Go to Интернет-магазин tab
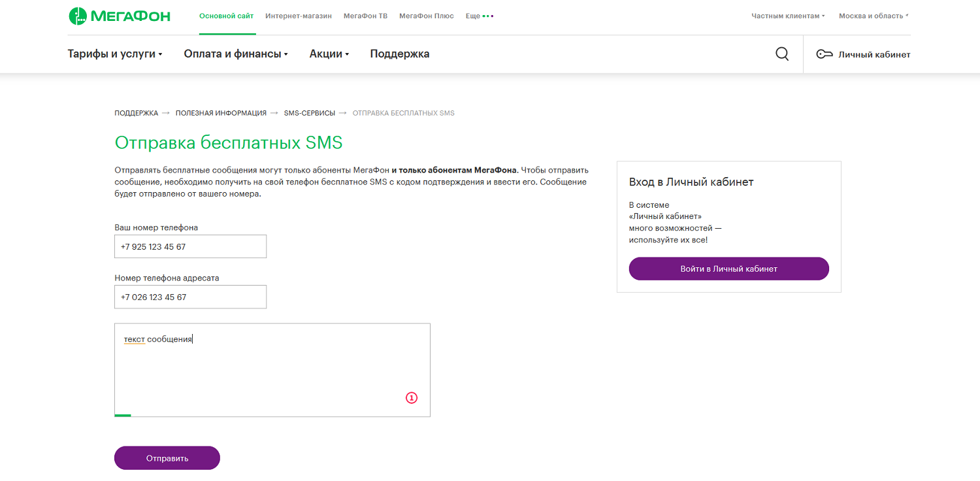The height and width of the screenshot is (481, 980). [x=299, y=16]
